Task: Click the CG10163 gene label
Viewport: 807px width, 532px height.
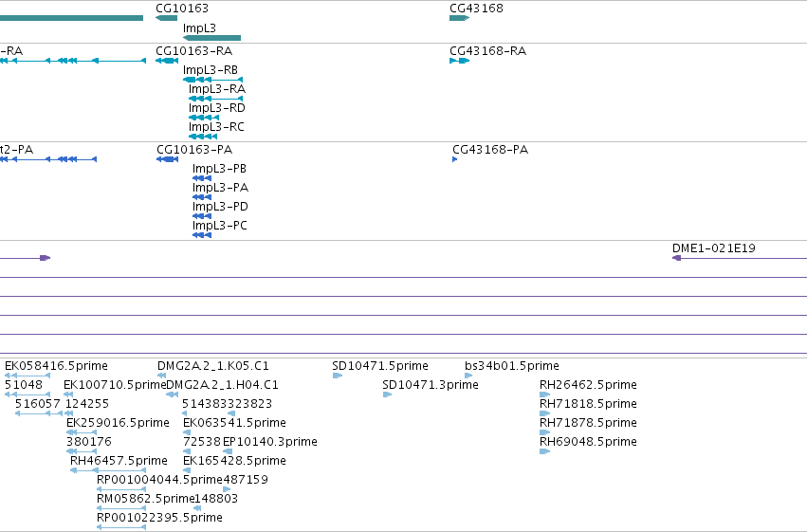Action: coord(182,9)
